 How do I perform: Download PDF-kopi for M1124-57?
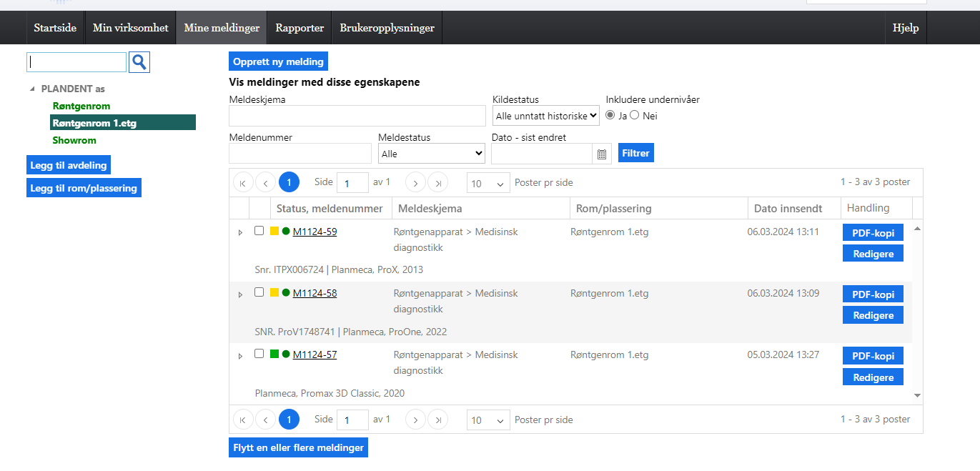tap(873, 356)
